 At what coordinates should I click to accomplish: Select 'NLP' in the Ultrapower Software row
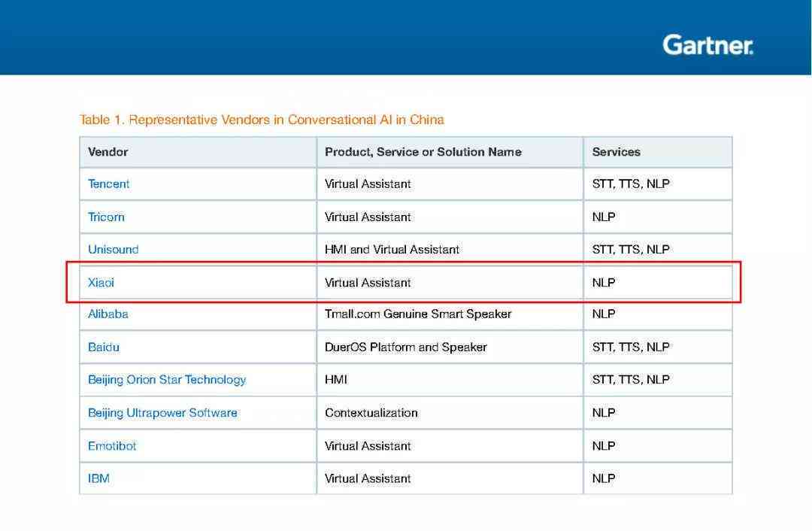[x=604, y=413]
